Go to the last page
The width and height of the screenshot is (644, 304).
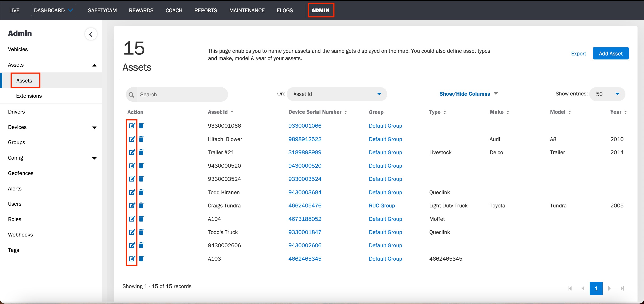pyautogui.click(x=622, y=288)
